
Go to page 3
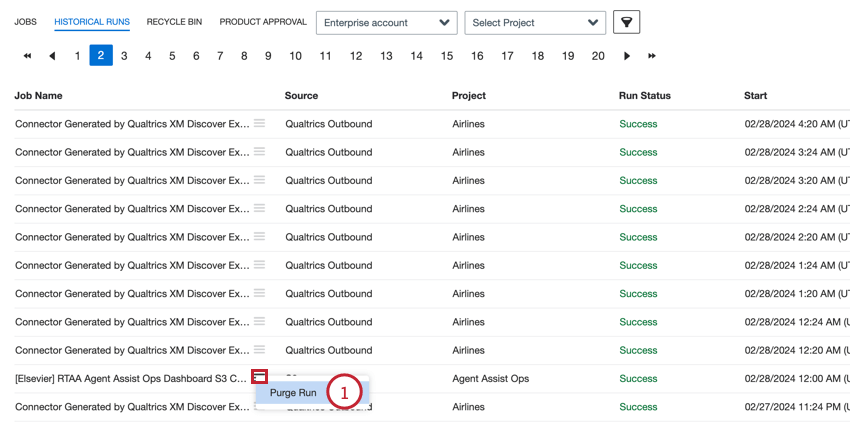pyautogui.click(x=124, y=56)
